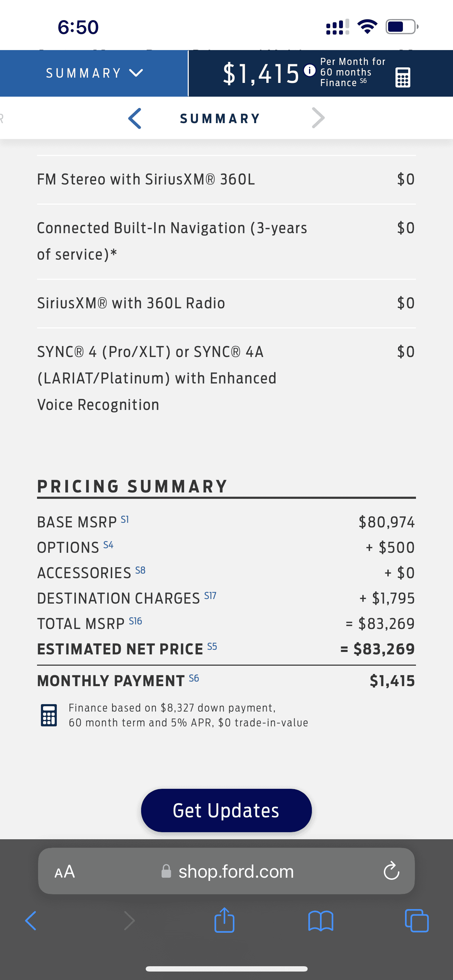Click the finance calculator icon near monthly payment
This screenshot has height=980, width=453.
tap(49, 715)
